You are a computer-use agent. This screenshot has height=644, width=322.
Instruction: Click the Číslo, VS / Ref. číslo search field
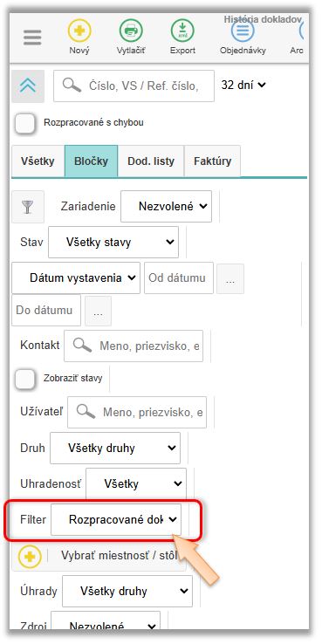coord(134,86)
